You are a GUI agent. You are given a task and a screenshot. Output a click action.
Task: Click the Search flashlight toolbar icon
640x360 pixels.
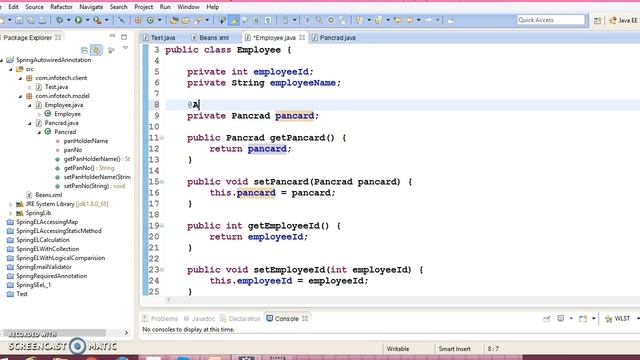pyautogui.click(x=198, y=20)
